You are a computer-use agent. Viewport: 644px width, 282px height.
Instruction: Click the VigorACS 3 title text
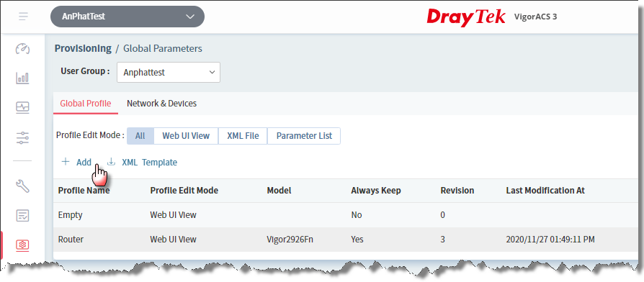(535, 17)
